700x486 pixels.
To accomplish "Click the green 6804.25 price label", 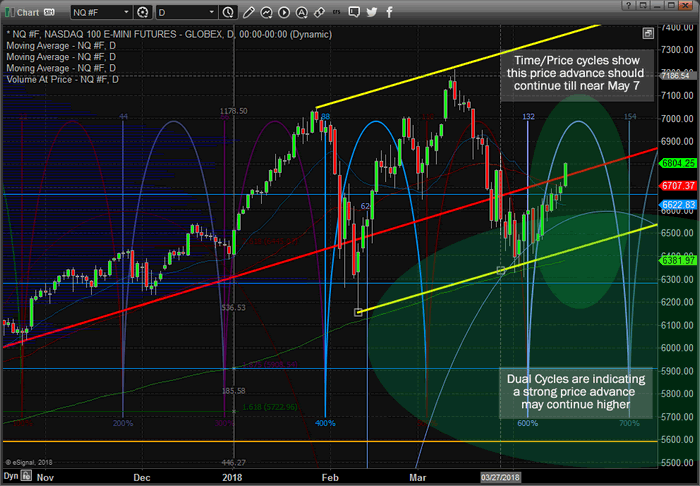I will 679,163.
